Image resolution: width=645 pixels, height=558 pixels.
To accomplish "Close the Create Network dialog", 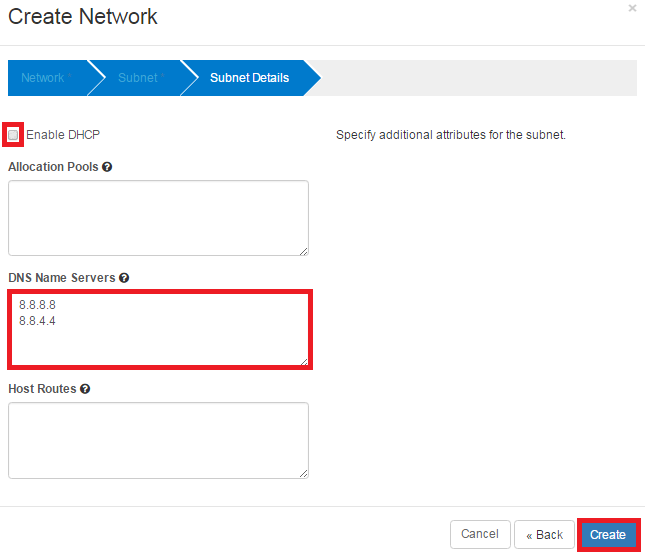I will [x=632, y=8].
